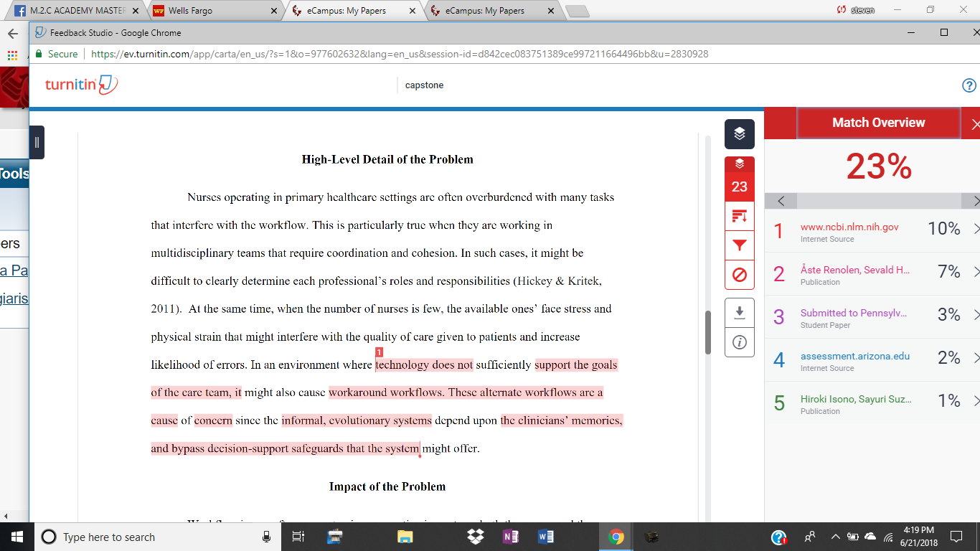Click the Match Overview header
980x551 pixels.
tap(879, 123)
